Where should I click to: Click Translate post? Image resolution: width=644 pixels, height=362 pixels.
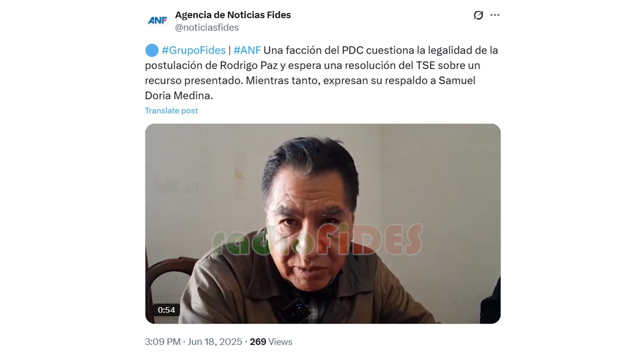pyautogui.click(x=172, y=111)
